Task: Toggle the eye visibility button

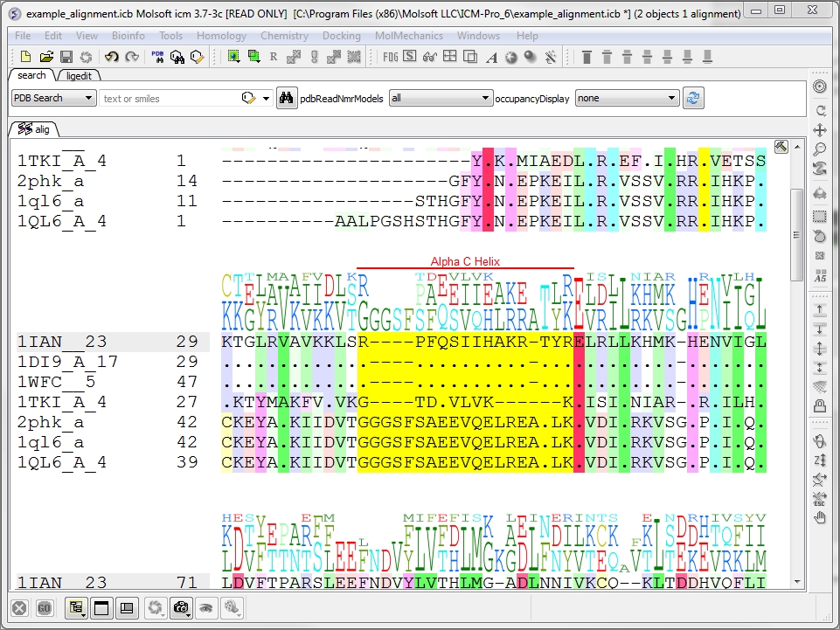Action: click(x=206, y=607)
